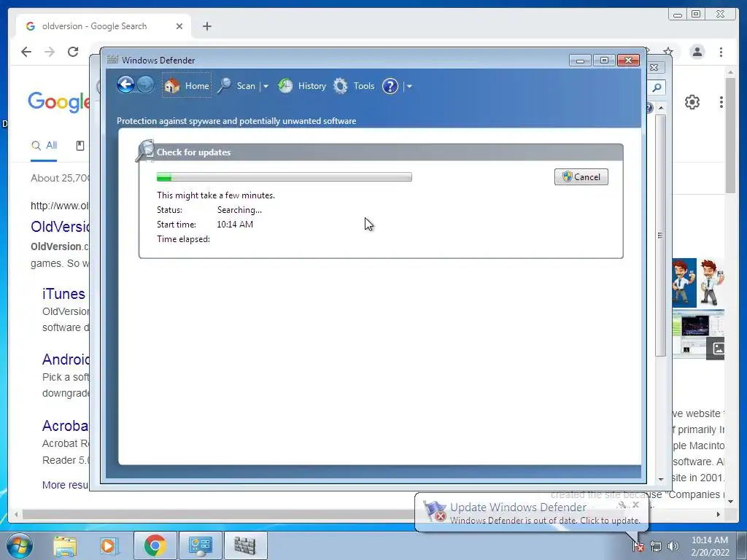Switch to Chrome on the taskbar
Viewport: 747px width, 560px height.
[155, 545]
